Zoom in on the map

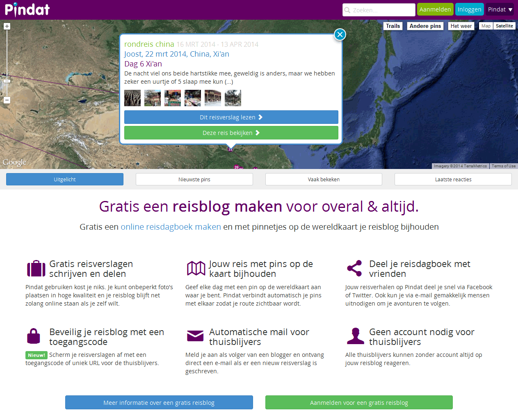click(7, 26)
